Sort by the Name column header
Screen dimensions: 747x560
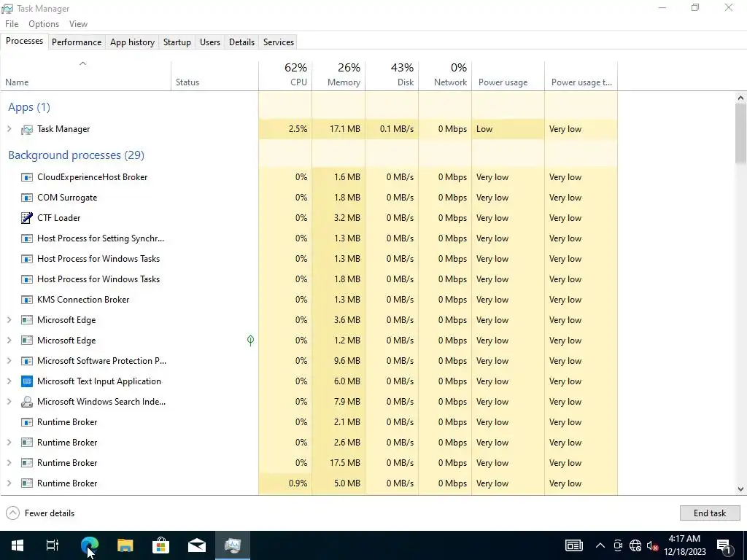coord(86,75)
